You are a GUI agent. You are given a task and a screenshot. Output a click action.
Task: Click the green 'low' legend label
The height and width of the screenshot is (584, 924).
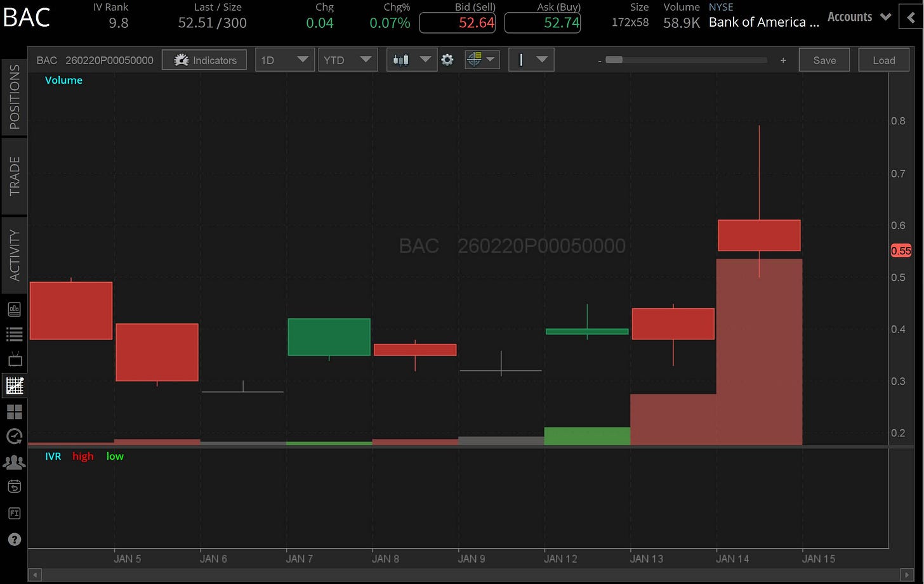pos(115,456)
